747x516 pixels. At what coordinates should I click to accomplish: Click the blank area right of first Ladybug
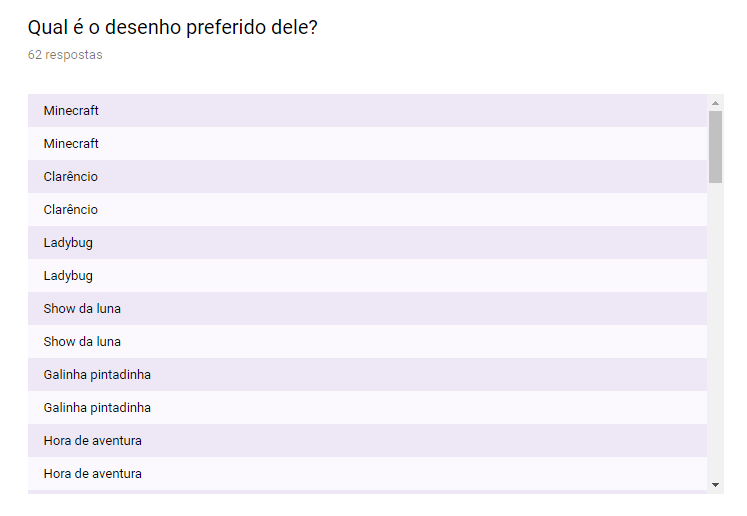(400, 243)
